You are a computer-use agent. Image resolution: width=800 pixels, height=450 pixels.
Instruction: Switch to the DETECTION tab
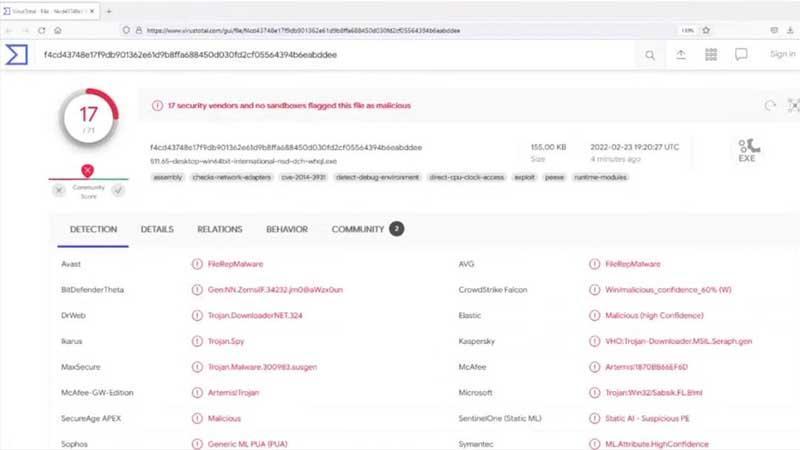93,230
